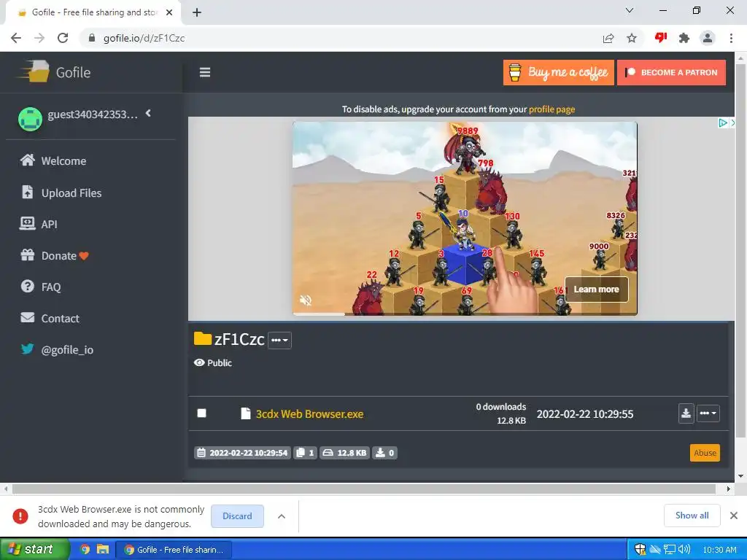Click the Abuse report button
The width and height of the screenshot is (747, 560).
click(x=705, y=453)
